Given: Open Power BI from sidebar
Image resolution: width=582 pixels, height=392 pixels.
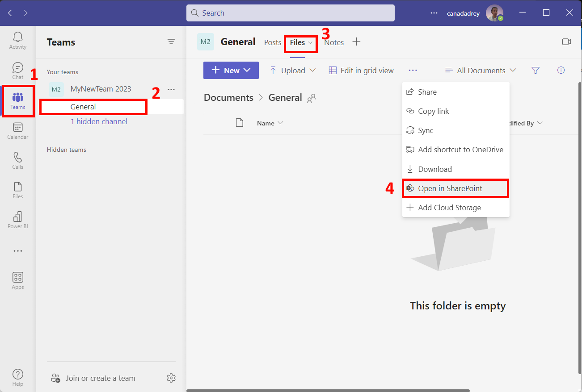Looking at the screenshot, I should pyautogui.click(x=18, y=220).
